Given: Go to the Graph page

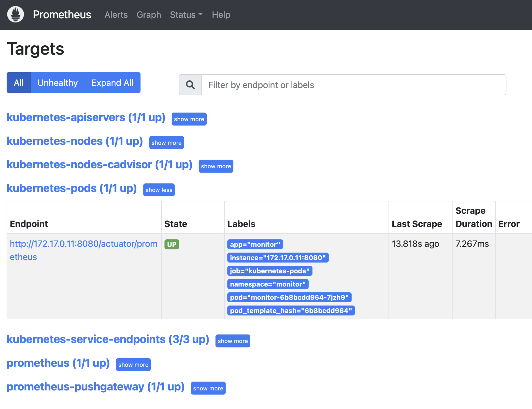Looking at the screenshot, I should click(149, 15).
